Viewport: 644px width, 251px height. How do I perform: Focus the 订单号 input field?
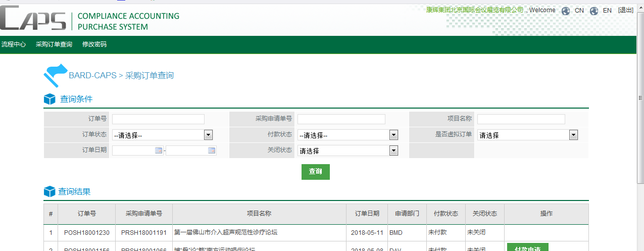tap(158, 119)
